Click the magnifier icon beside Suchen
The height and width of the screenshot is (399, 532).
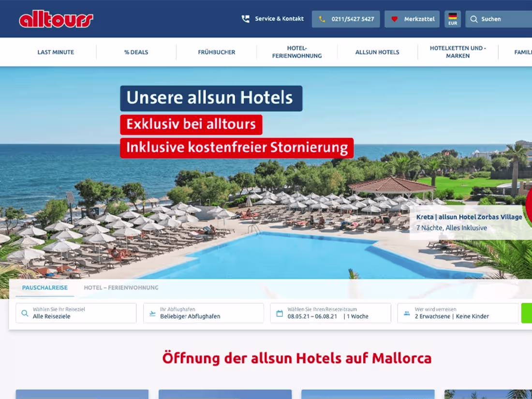473,19
